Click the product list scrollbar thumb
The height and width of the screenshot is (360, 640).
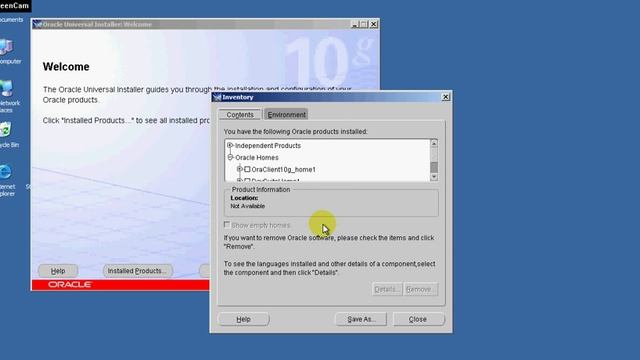[x=434, y=167]
